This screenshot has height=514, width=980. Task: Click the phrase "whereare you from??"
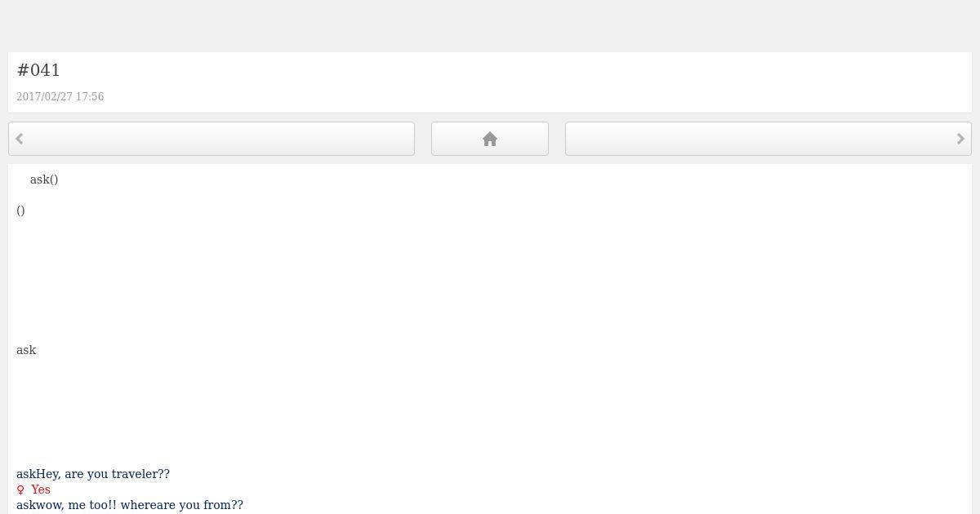(x=181, y=505)
